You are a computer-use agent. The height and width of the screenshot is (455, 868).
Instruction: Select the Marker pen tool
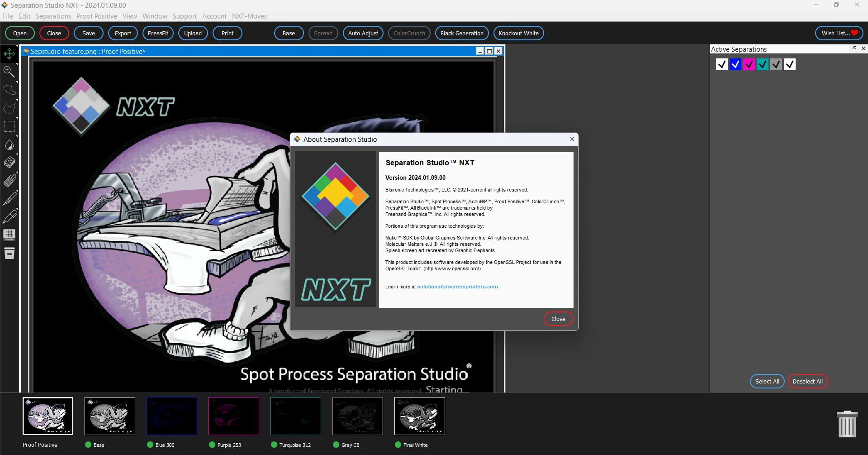tap(9, 216)
